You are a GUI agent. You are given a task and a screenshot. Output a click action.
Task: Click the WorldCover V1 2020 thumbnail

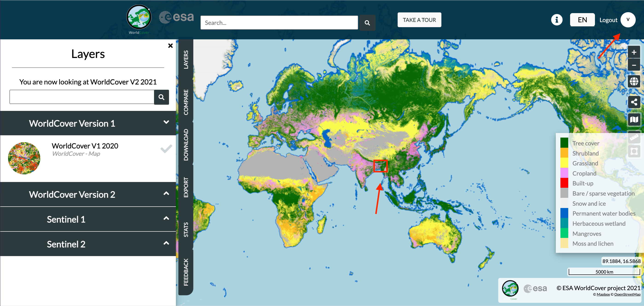click(x=24, y=158)
